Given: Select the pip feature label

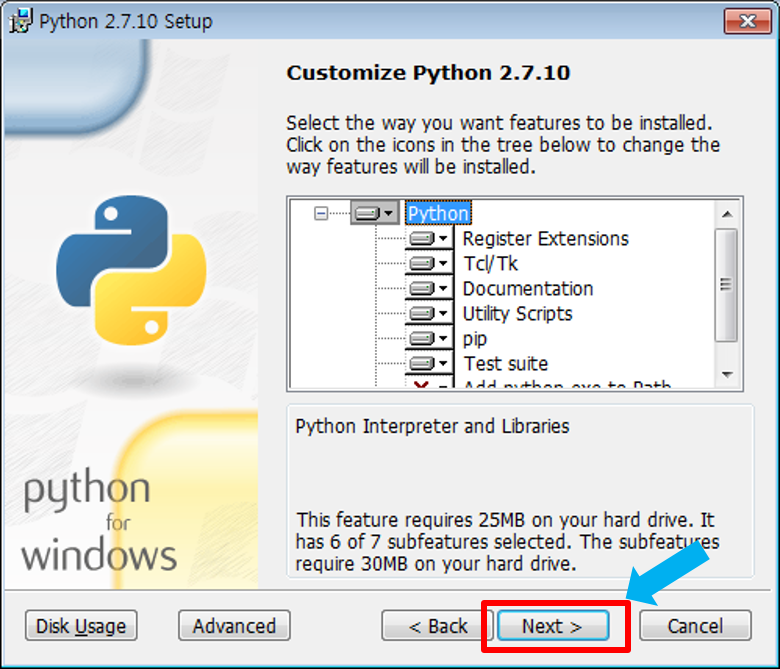Looking at the screenshot, I should (475, 339).
